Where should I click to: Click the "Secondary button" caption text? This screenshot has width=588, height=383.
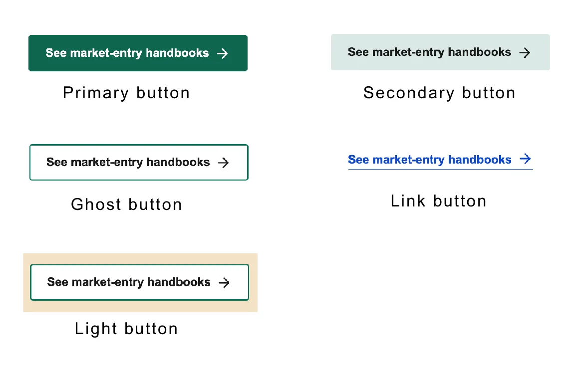[439, 93]
